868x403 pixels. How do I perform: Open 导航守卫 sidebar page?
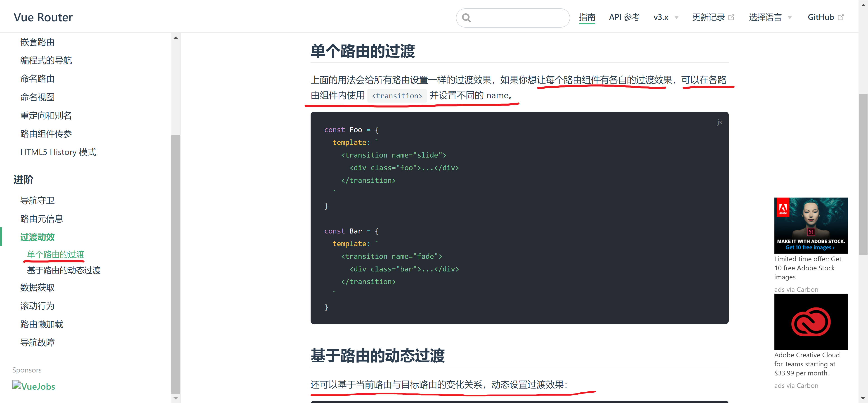pyautogui.click(x=37, y=200)
